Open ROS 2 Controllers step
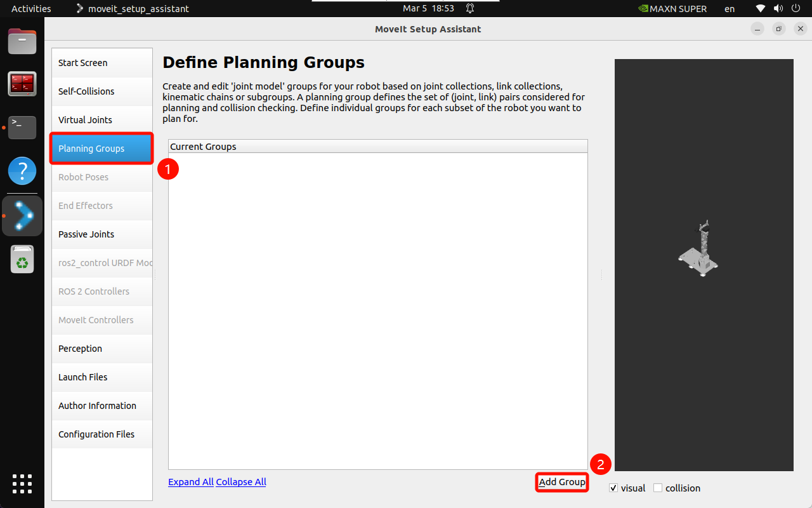 pyautogui.click(x=102, y=291)
